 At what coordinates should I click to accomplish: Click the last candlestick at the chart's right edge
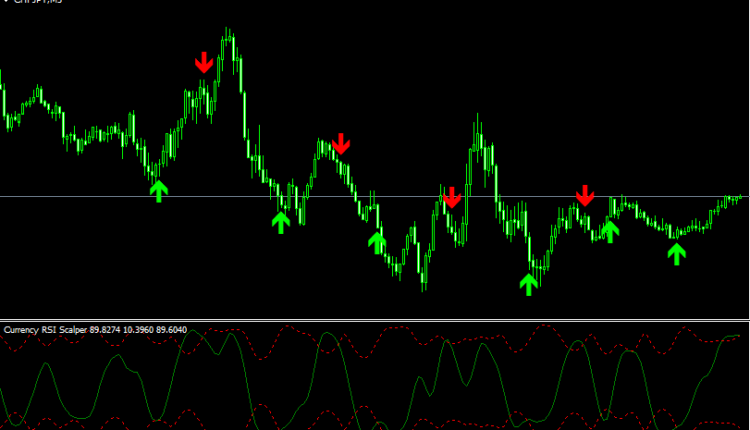click(x=742, y=198)
